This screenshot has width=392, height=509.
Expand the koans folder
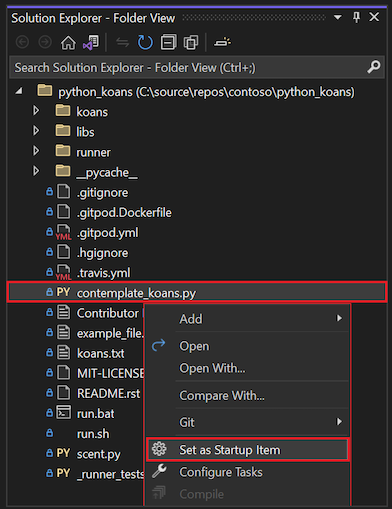click(x=36, y=111)
